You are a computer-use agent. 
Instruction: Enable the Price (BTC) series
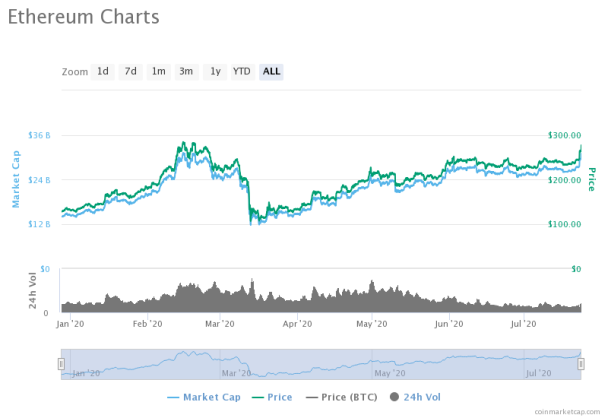tap(341, 397)
